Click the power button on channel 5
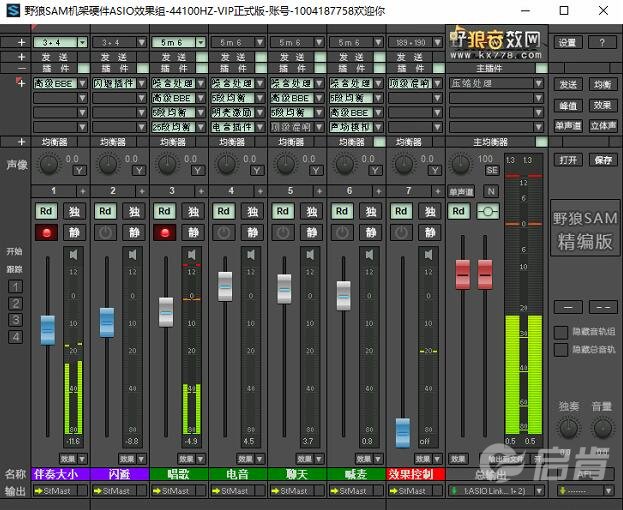Screen dimensions: 623x510 (x=283, y=233)
